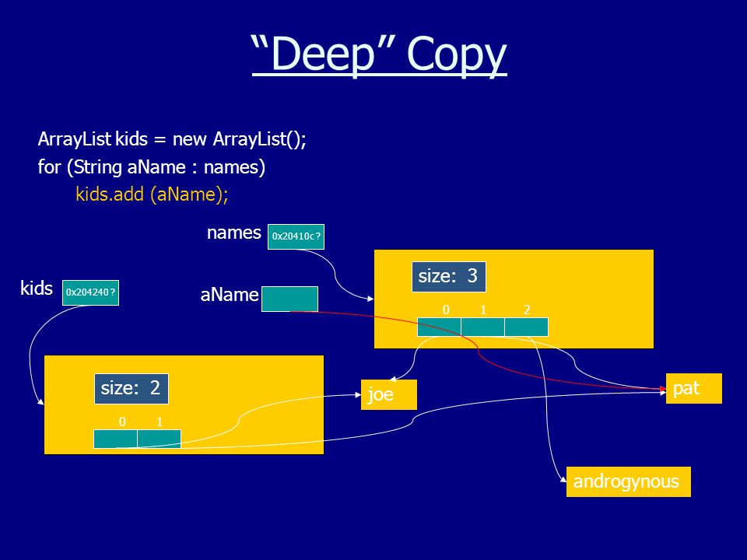The image size is (747, 560).
Task: Select the line 'ArrayList kids = new ArrayList();'
Action: 172,139
